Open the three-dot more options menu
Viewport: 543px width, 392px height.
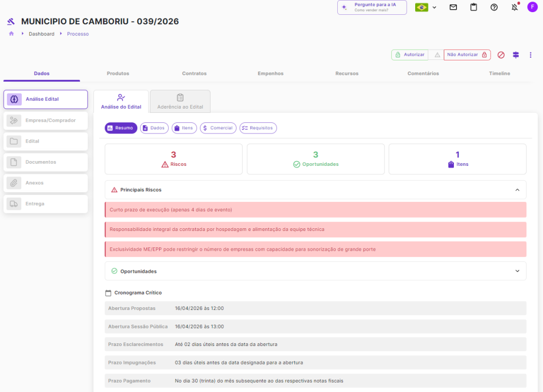coord(530,55)
